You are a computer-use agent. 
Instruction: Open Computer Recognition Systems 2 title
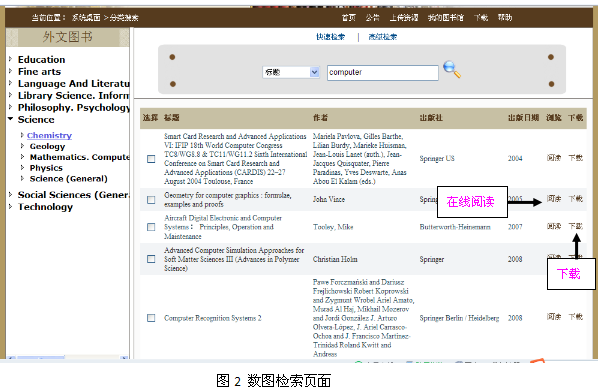click(213, 318)
